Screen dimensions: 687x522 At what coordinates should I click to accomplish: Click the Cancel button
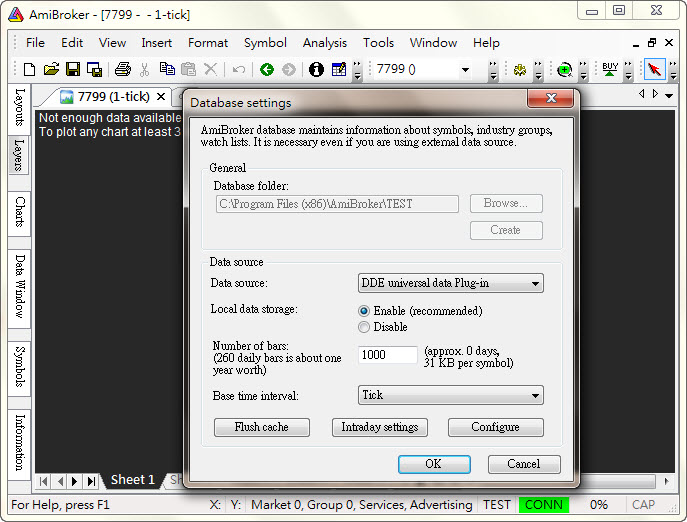(x=524, y=464)
